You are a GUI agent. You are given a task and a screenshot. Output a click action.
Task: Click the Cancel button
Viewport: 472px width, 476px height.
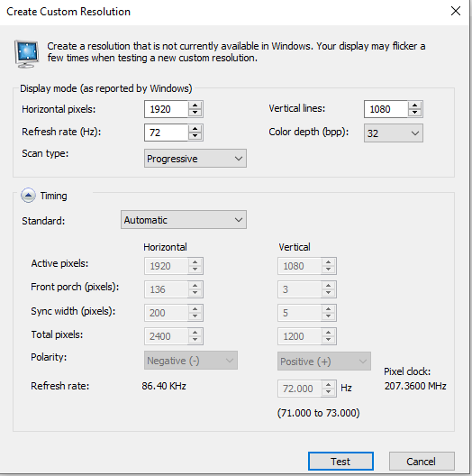422,462
